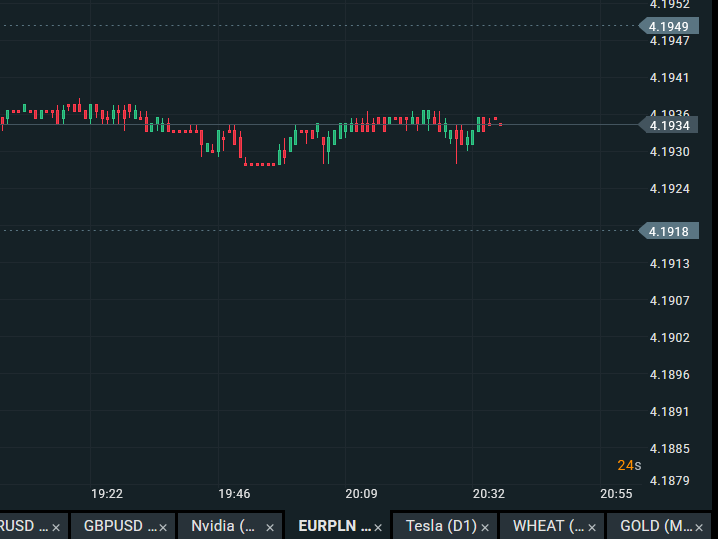Click the 4.1885 price axis label
The width and height of the screenshot is (718, 539).
669,448
